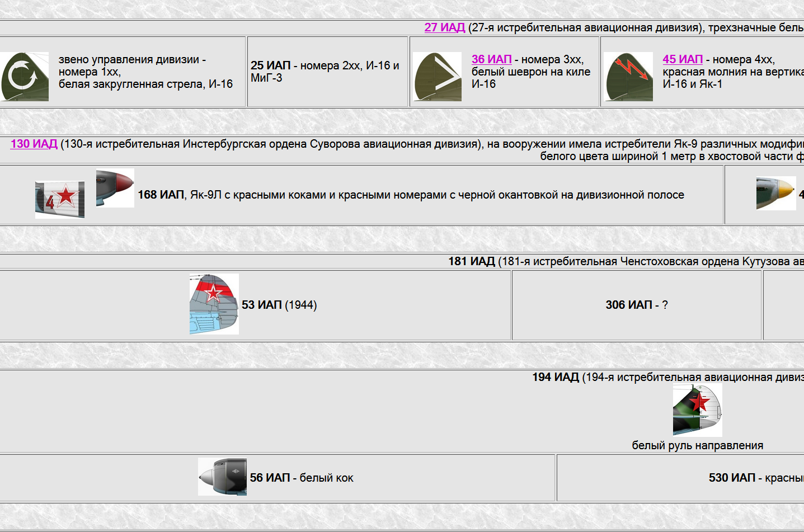This screenshot has width=804, height=532.
Task: Click the red propeller spinner nose image
Action: point(115,188)
